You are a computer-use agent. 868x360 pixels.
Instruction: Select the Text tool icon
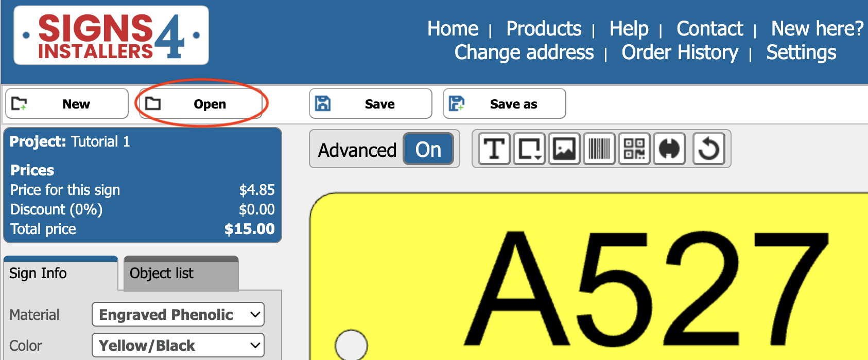494,149
